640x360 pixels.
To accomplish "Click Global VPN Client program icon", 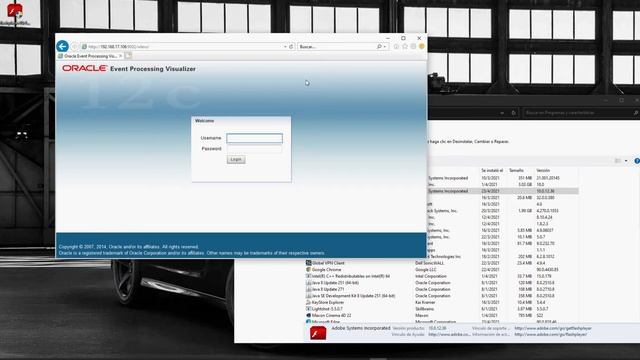I will 308,263.
